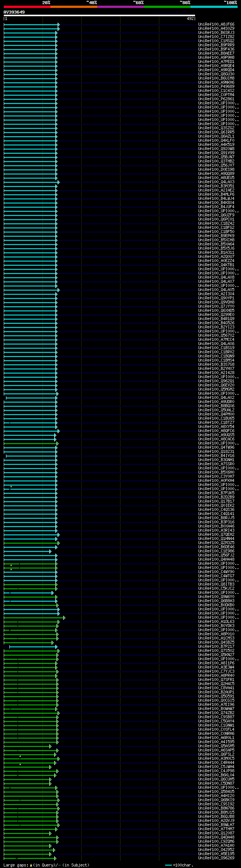Click the purple ~60% identity legend bar
The width and height of the screenshot is (241, 868).
(x=120, y=7)
